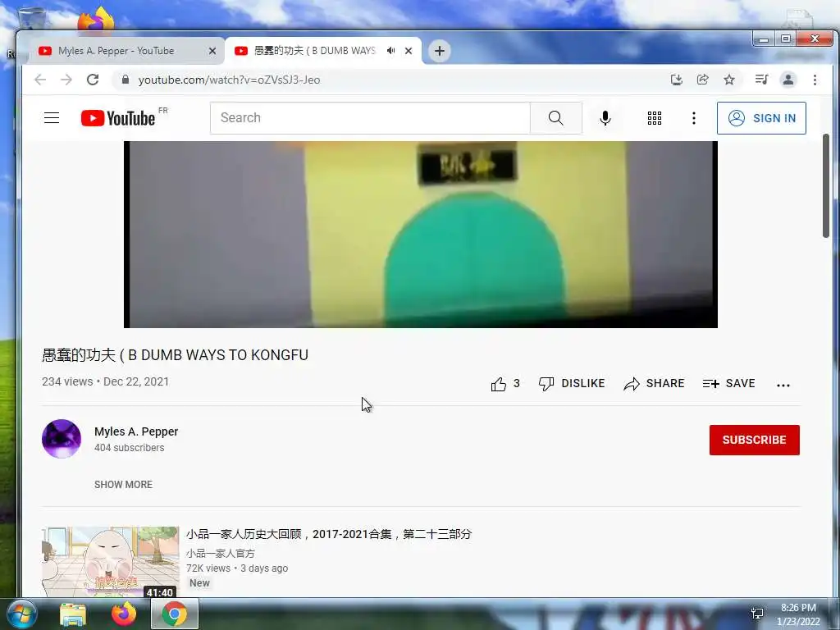
Task: Open 小品一家人官方 channel link
Action: coord(220,554)
